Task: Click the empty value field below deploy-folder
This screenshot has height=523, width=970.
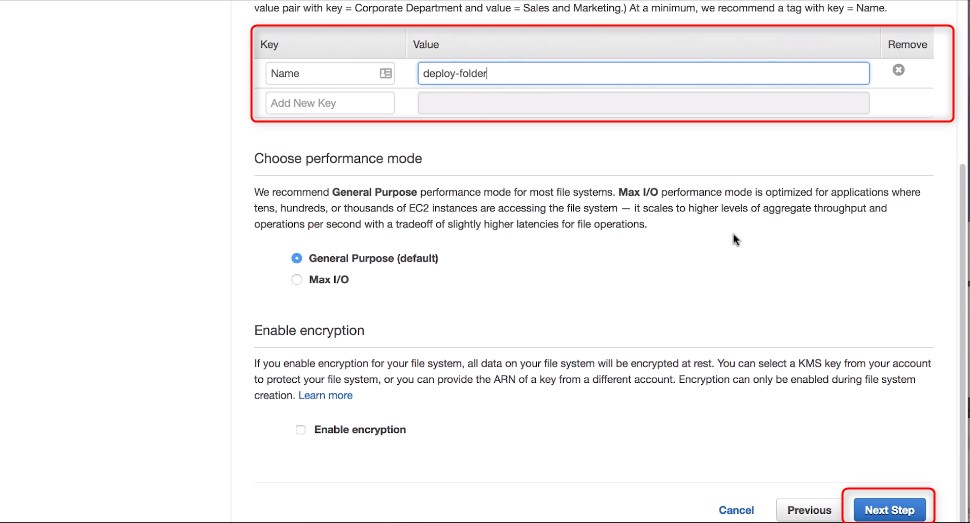Action: click(x=643, y=103)
